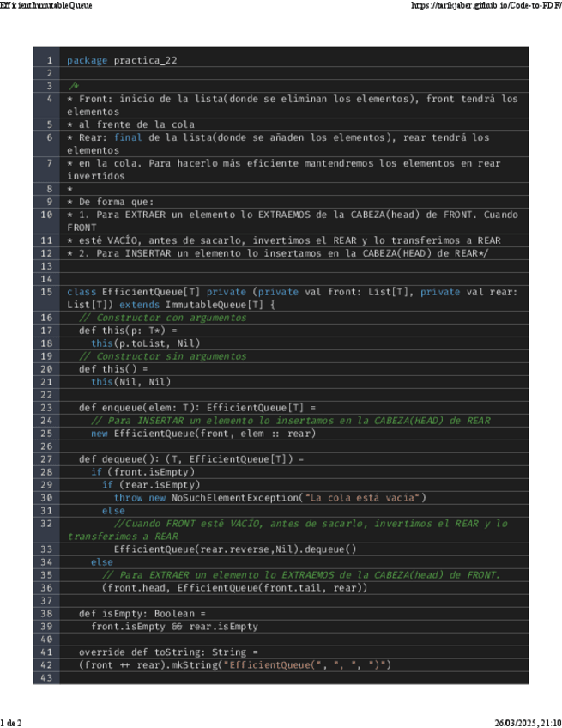Viewport: 562px width, 728px height.
Task: Click 'front.isEmpty && rear.isEmpty' expression
Action: coord(174,627)
